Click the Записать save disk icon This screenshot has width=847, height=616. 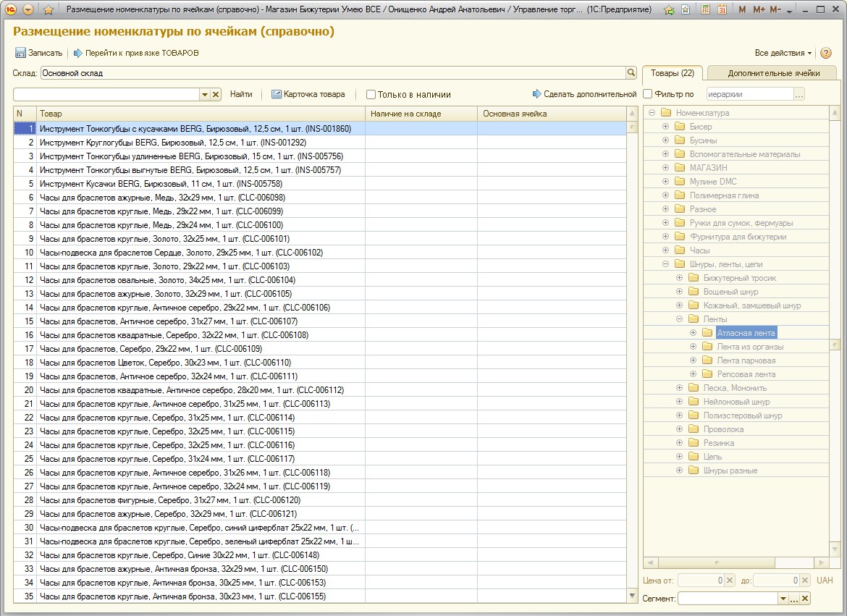click(20, 53)
